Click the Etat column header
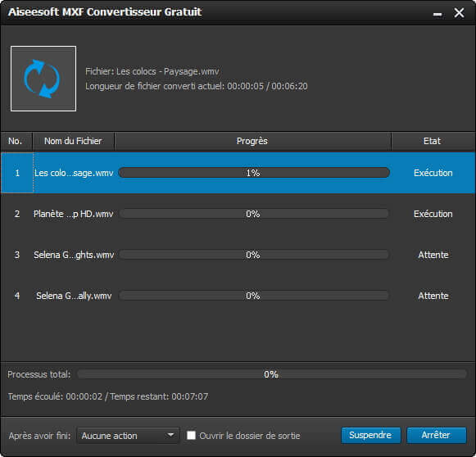The width and height of the screenshot is (476, 457). [x=433, y=141]
